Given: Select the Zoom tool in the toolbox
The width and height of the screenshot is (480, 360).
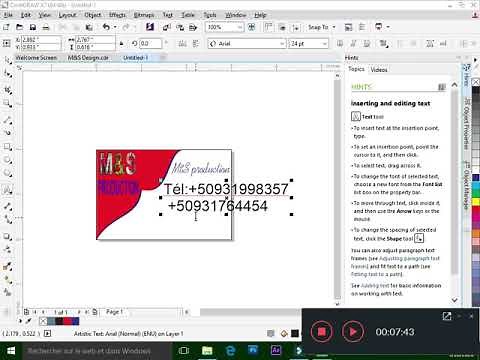Looking at the screenshot, I should coord(7,104).
